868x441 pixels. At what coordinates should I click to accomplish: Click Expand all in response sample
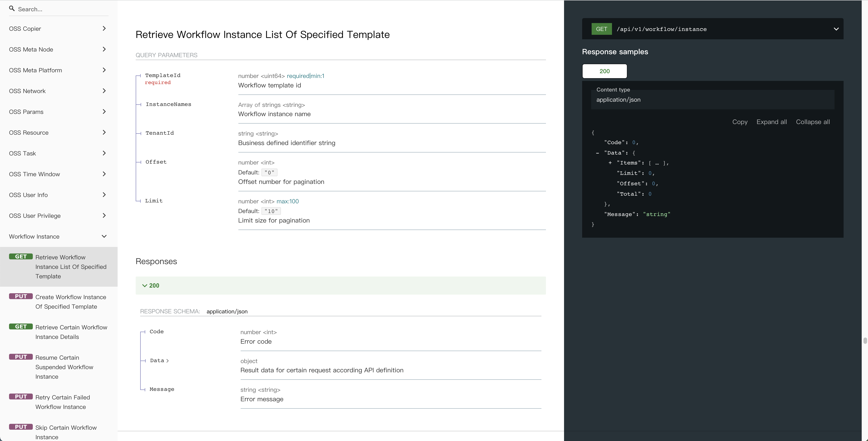click(x=771, y=122)
